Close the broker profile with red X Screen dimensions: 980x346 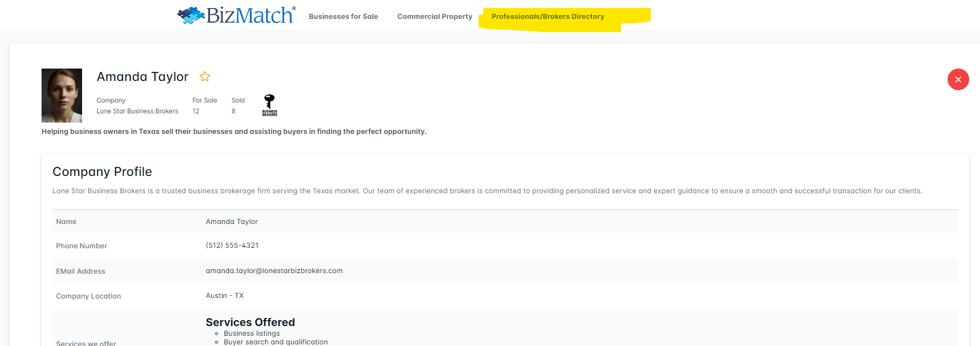click(958, 79)
